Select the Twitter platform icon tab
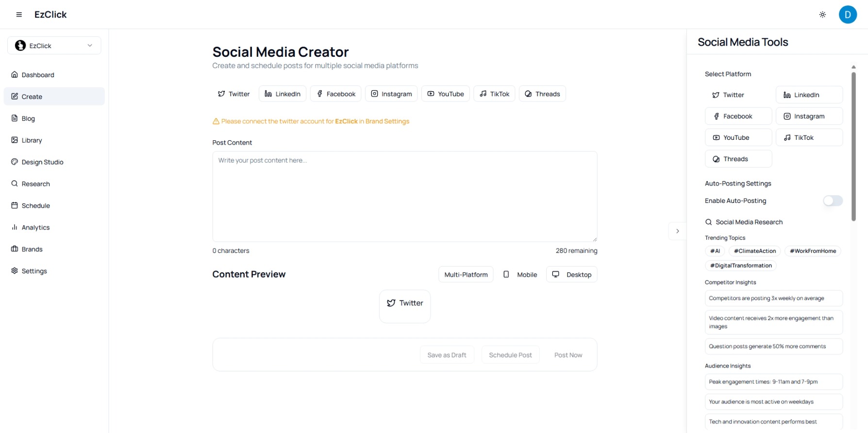 tap(221, 94)
